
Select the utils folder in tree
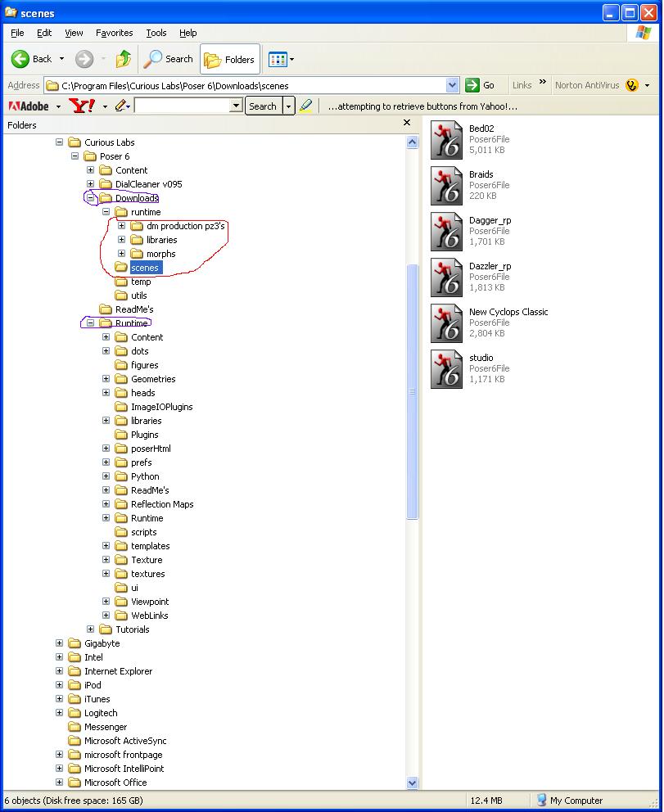pos(139,295)
